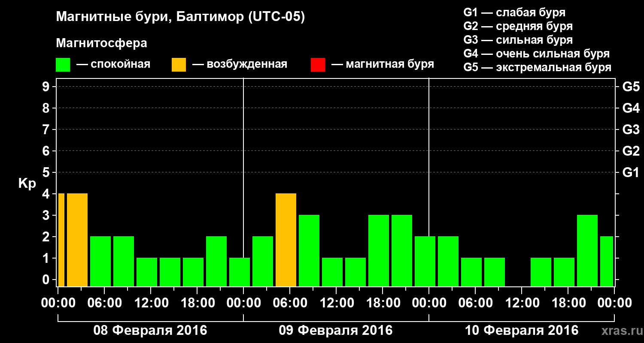644x343 pixels.
Task: Click the wide orange Kp 4 bar on 08 Февраля
Action: pyautogui.click(x=77, y=240)
